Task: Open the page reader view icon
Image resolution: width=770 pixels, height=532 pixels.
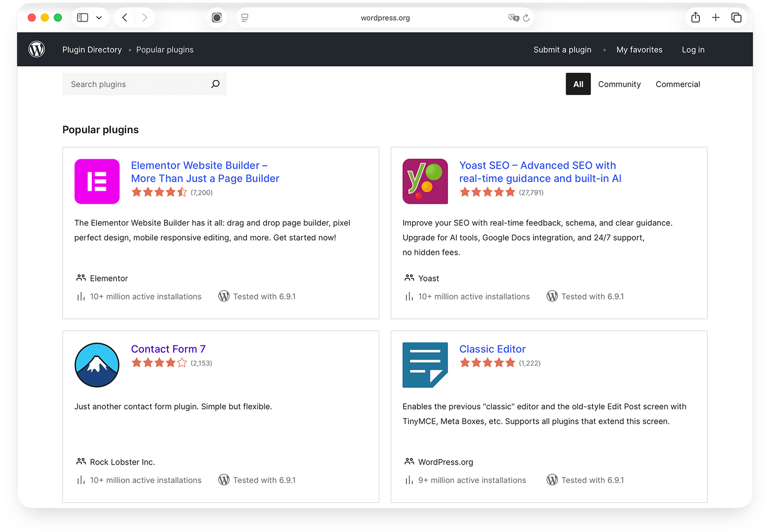Action: (245, 18)
